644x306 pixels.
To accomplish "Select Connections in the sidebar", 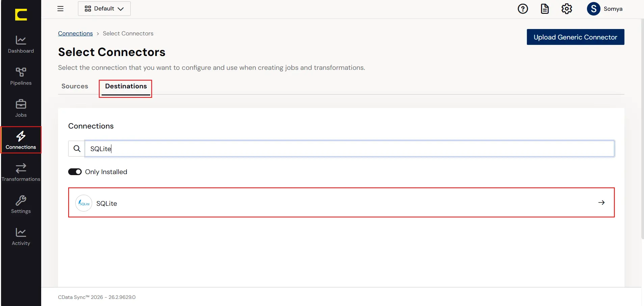I will coord(21,140).
